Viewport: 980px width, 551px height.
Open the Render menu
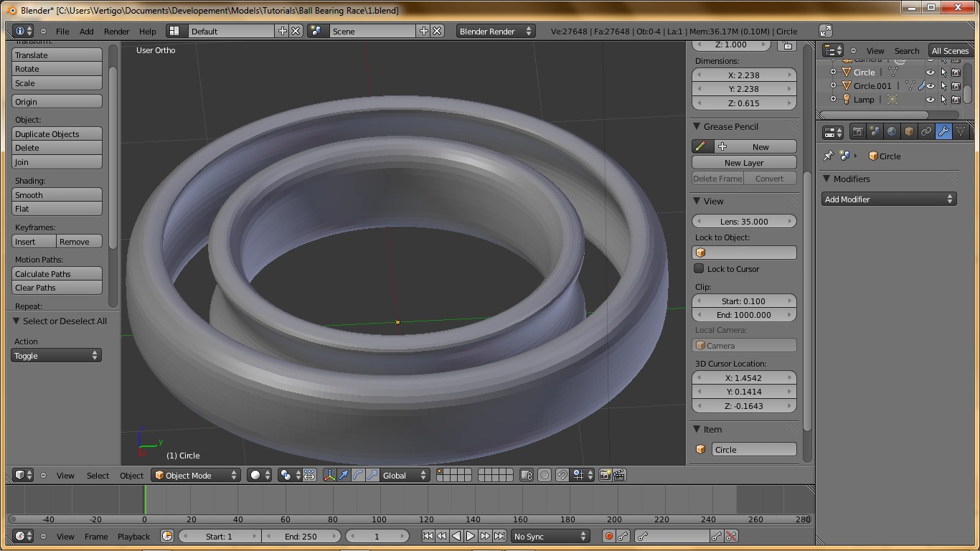tap(116, 31)
